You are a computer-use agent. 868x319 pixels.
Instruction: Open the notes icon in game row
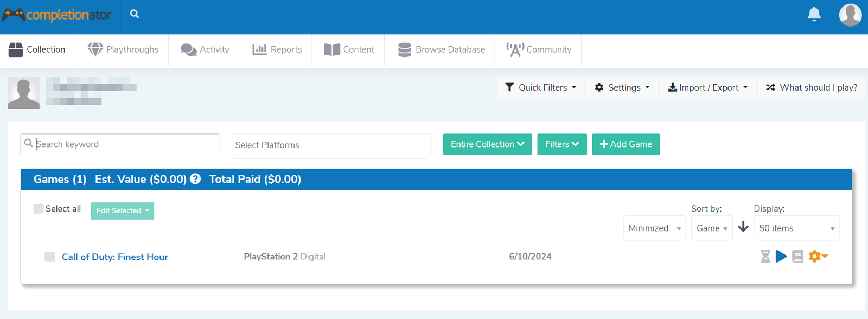click(x=797, y=256)
